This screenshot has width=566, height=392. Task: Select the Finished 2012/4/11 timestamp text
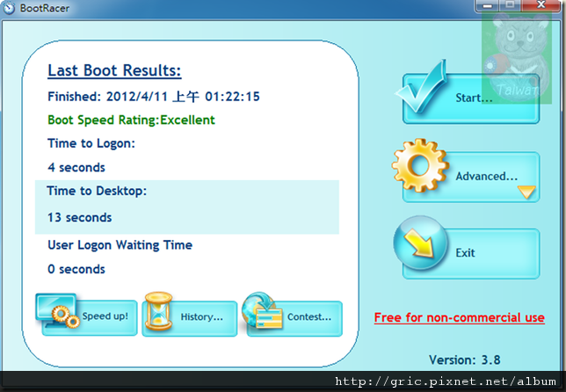point(154,97)
